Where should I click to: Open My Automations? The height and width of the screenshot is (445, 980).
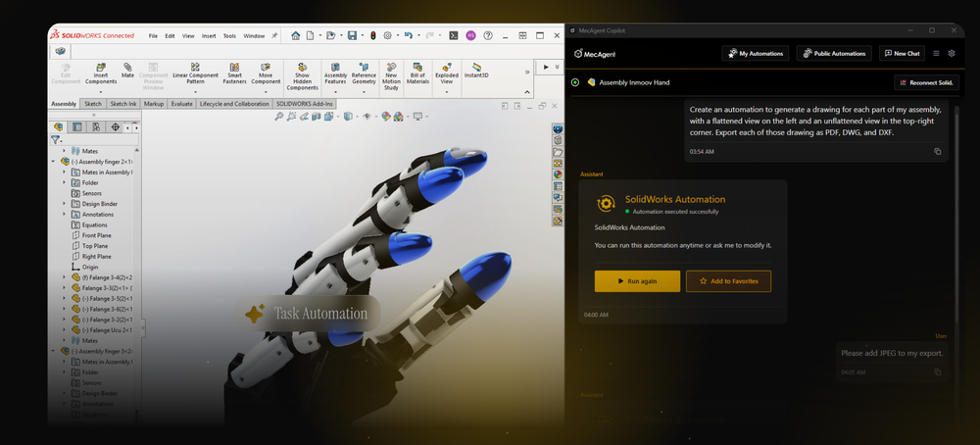(x=755, y=53)
